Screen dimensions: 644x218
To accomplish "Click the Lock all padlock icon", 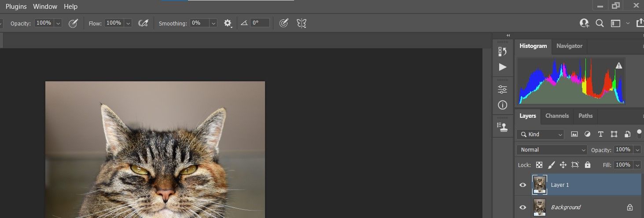I will [x=587, y=165].
